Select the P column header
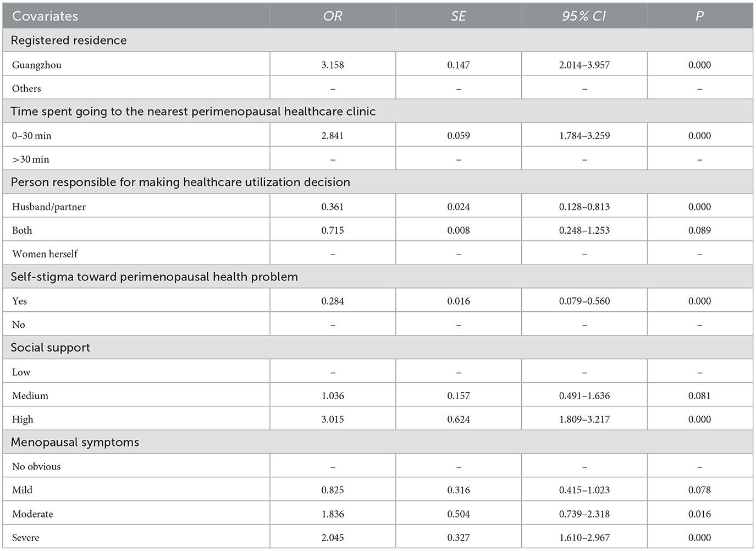Image resolution: width=756 pixels, height=551 pixels. tap(699, 16)
